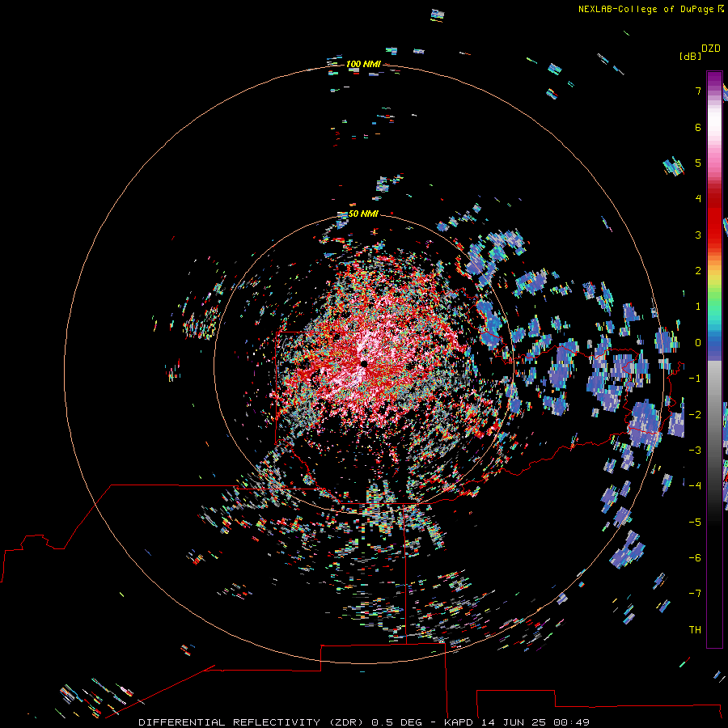Click the 00:49 timestamp in caption

click(571, 722)
